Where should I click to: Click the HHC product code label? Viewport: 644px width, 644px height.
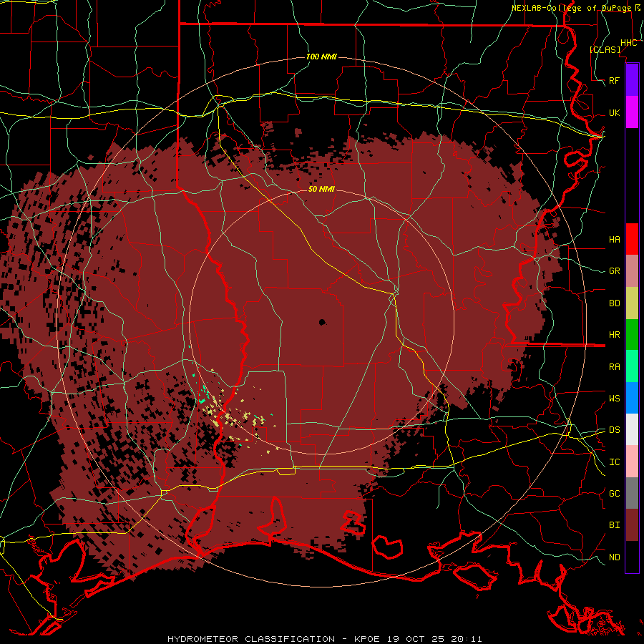tap(628, 43)
